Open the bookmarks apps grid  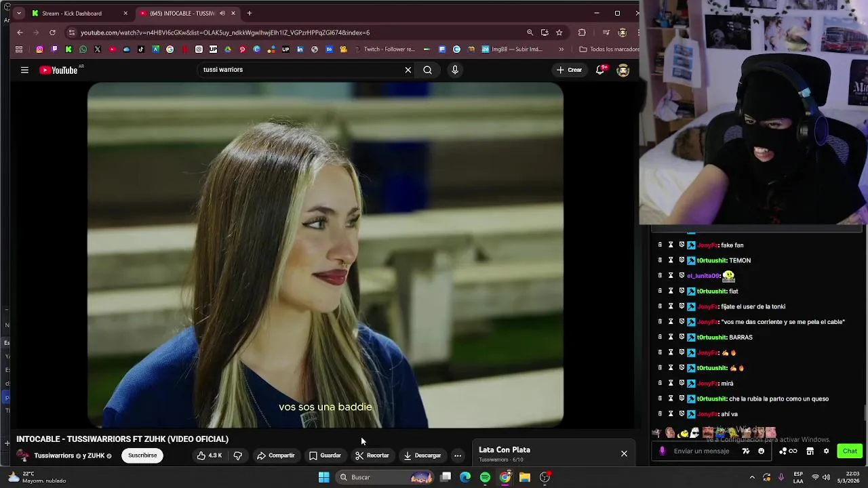[19, 49]
